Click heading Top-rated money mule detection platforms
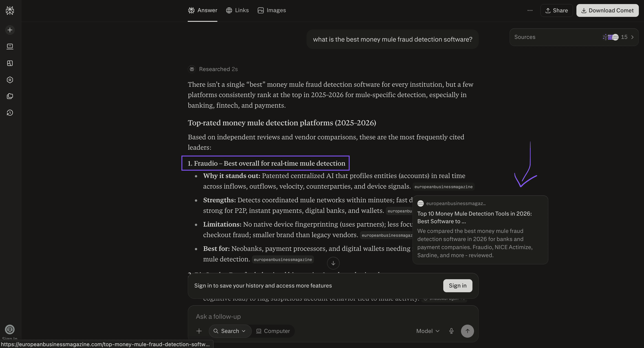Screen dimensions: 644x348 point(282,123)
